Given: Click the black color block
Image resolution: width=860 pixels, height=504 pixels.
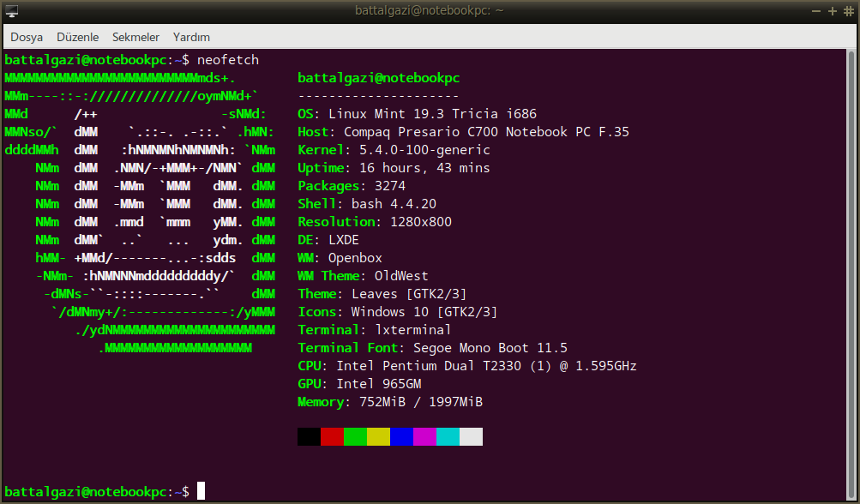Looking at the screenshot, I should click(309, 436).
